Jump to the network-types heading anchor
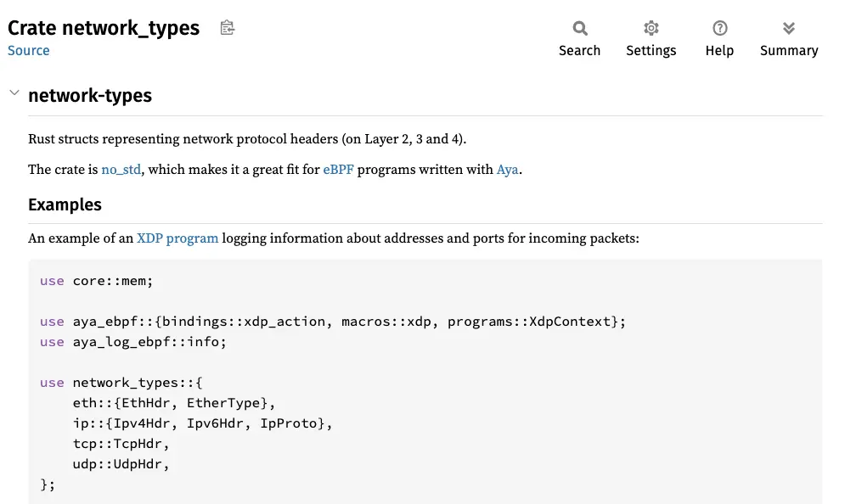 [90, 96]
